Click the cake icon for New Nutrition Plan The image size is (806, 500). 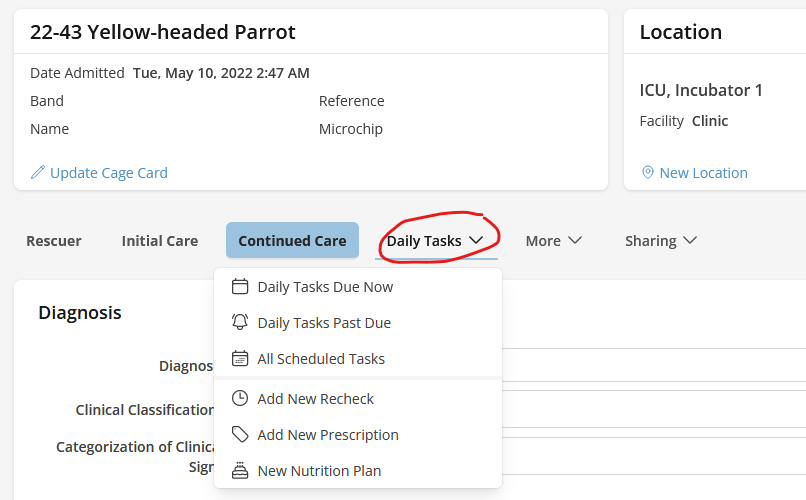240,471
